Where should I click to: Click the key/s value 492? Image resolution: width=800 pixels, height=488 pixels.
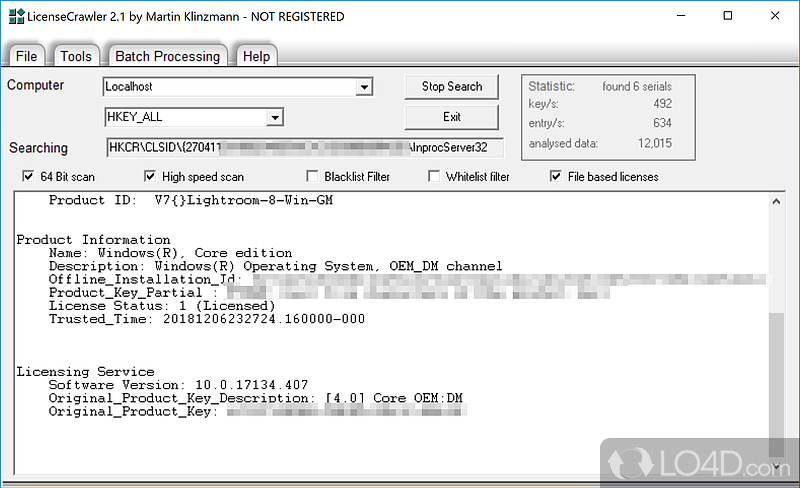662,104
